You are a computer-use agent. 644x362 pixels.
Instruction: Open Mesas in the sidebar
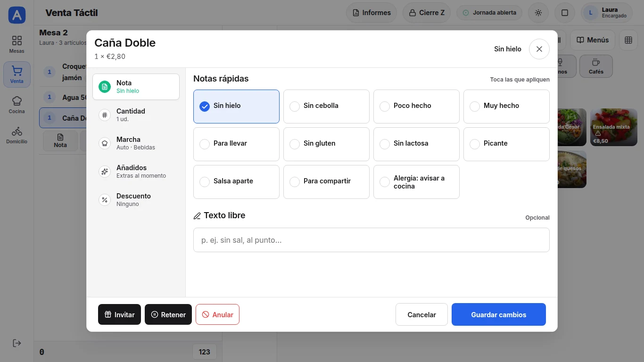pos(17,44)
